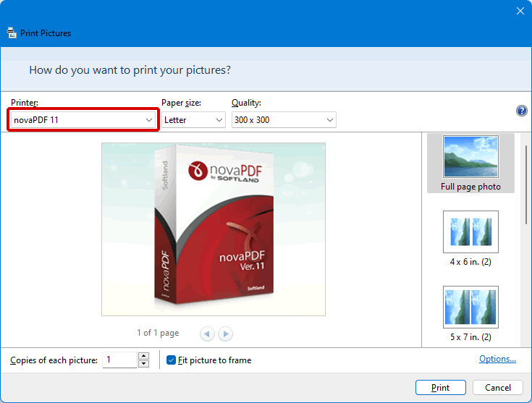Viewport: 532px width, 403px height.
Task: Decrease copies with the down arrow
Action: click(x=144, y=364)
